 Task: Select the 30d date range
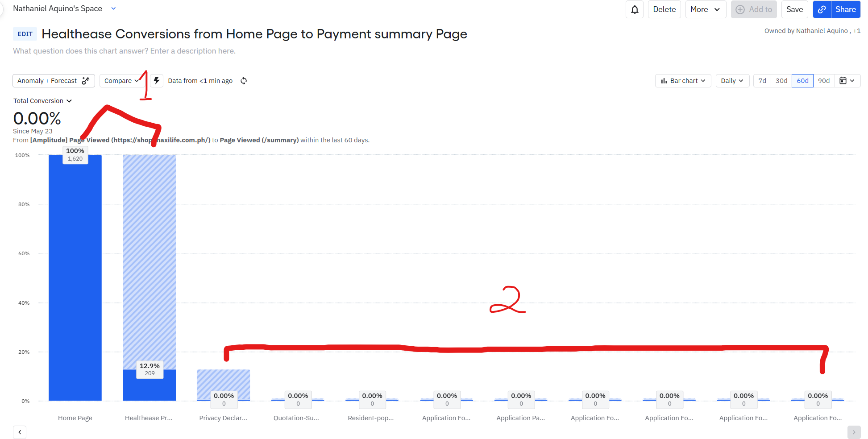(781, 81)
